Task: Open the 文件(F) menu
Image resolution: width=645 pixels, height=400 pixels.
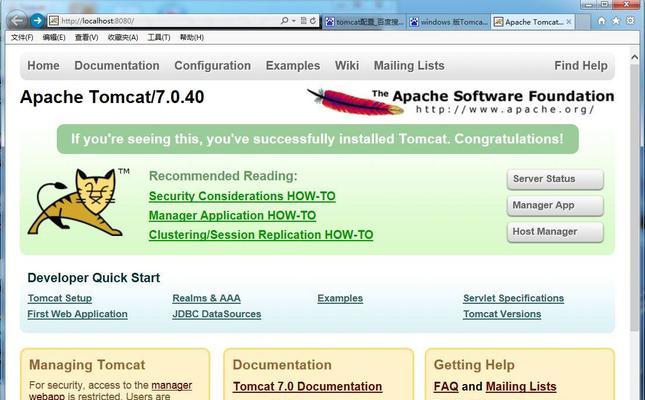Action: 22,37
